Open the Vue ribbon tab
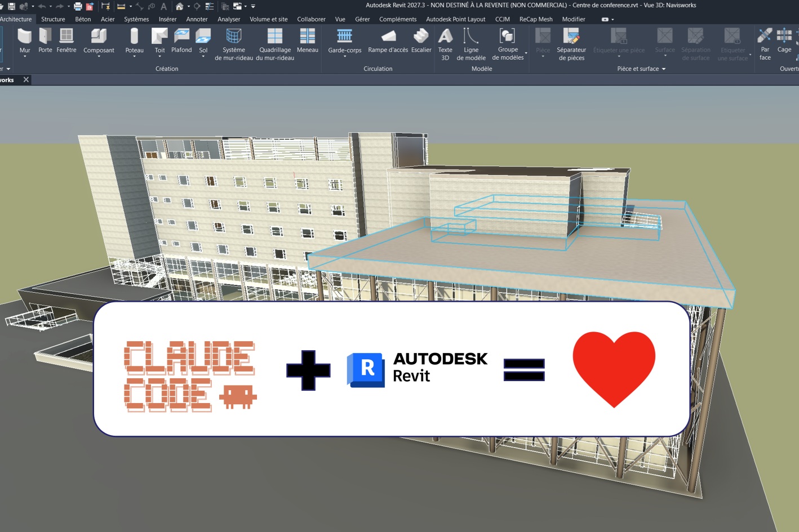This screenshot has height=532, width=799. click(x=340, y=19)
